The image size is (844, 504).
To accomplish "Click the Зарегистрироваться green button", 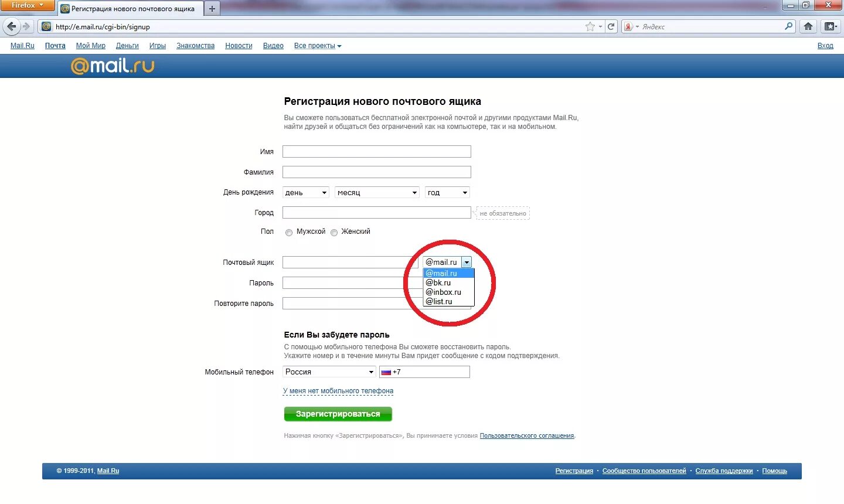I will click(x=338, y=414).
